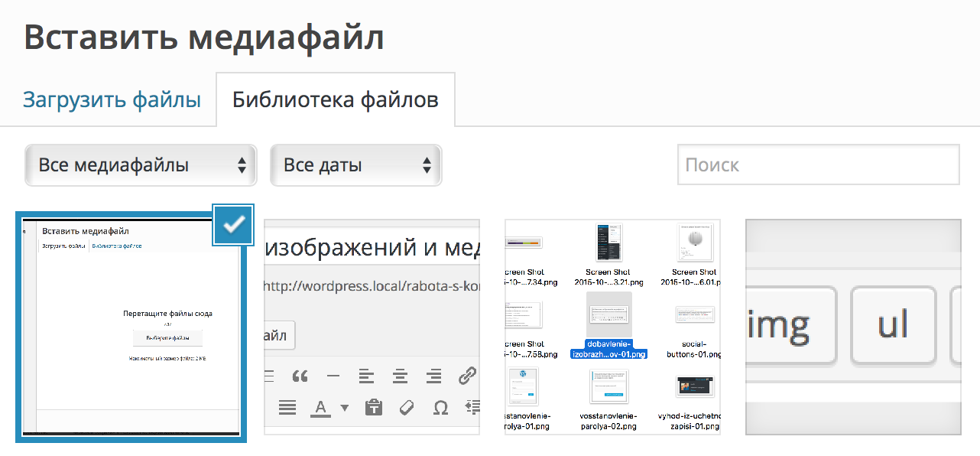Expand the Все медиафайлы dropdown
This screenshot has width=980, height=456.
tap(141, 165)
